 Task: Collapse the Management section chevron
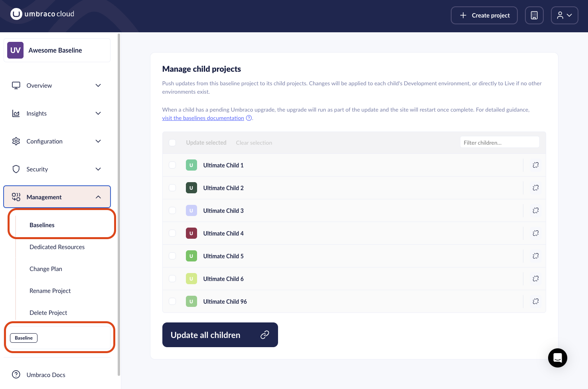click(98, 197)
